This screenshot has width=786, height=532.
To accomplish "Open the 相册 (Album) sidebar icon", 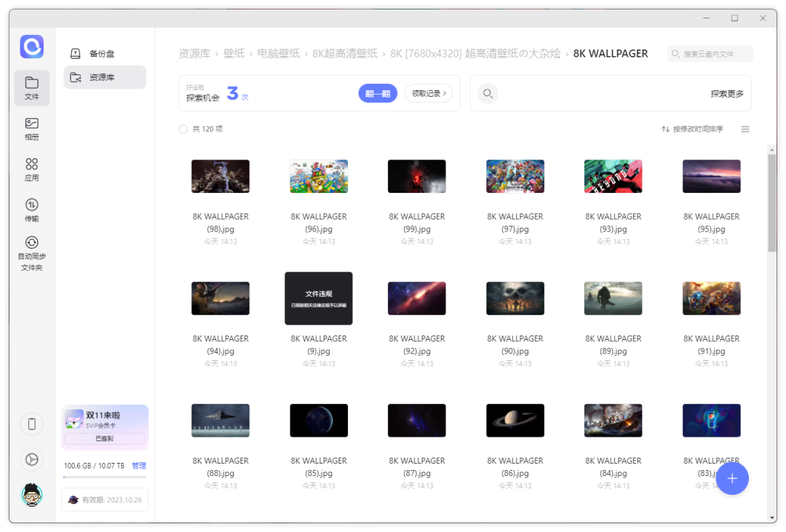I will (31, 129).
